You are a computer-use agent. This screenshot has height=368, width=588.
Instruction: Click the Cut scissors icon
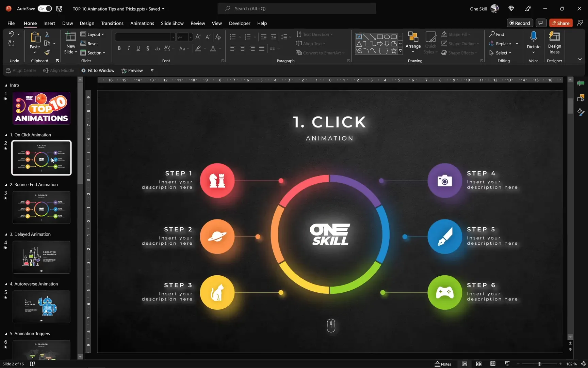[47, 34]
